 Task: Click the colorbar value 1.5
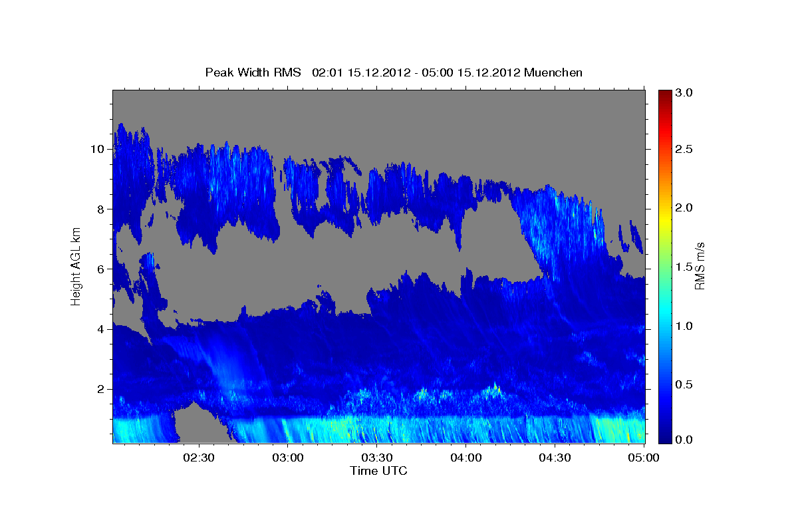coord(685,267)
